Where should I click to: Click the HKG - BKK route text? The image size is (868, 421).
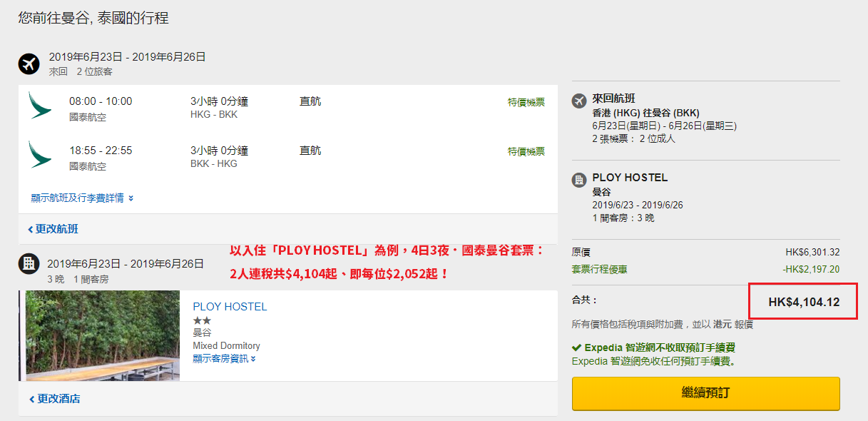(x=214, y=114)
